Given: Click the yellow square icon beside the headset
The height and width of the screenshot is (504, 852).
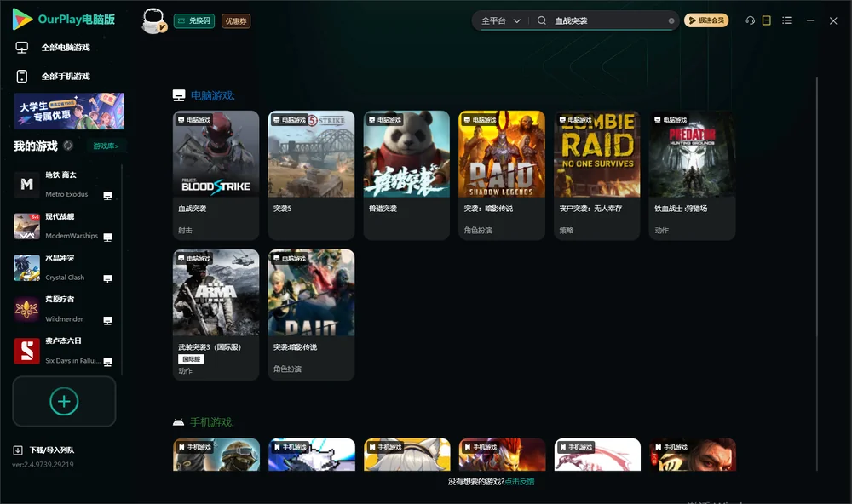Looking at the screenshot, I should [x=767, y=20].
